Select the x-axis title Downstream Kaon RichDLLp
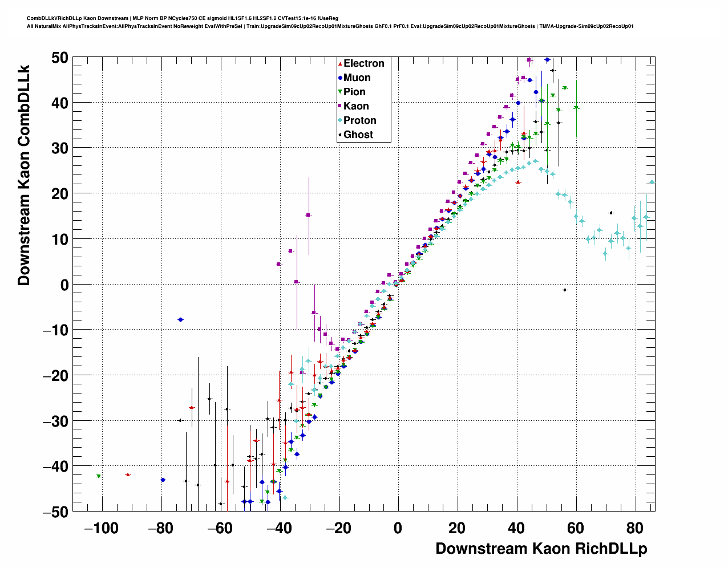 coord(541,549)
